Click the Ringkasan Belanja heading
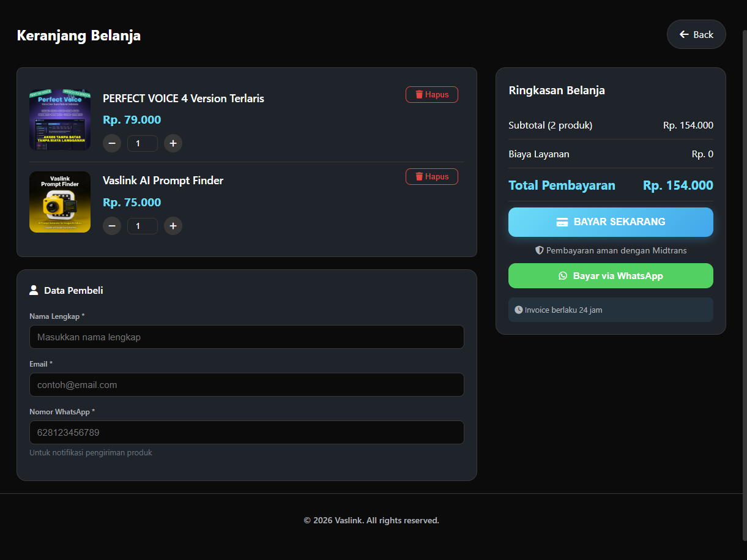 coord(557,91)
